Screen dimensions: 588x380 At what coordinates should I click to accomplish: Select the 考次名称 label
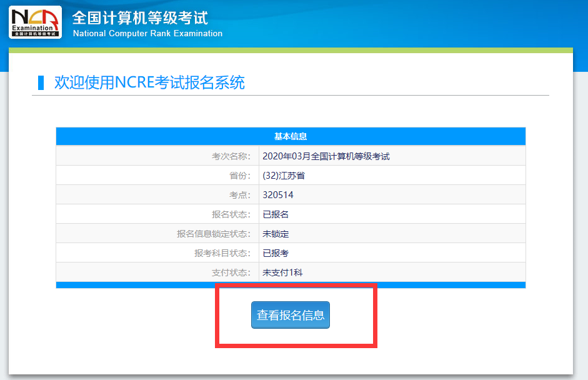[x=231, y=156]
